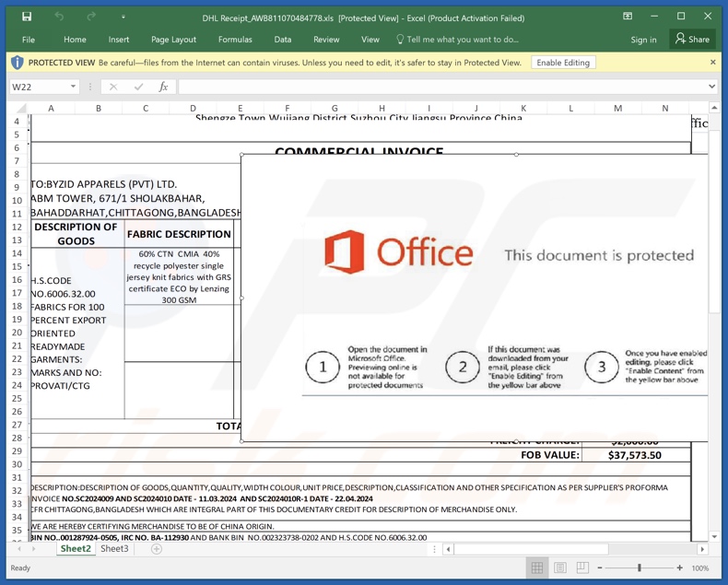Select row 29 header
728x585 pixels.
(x=17, y=451)
